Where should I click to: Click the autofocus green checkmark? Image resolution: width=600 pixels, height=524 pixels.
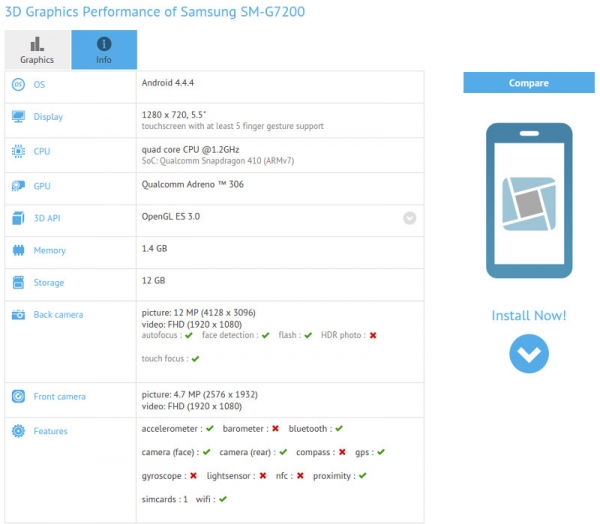(x=189, y=335)
